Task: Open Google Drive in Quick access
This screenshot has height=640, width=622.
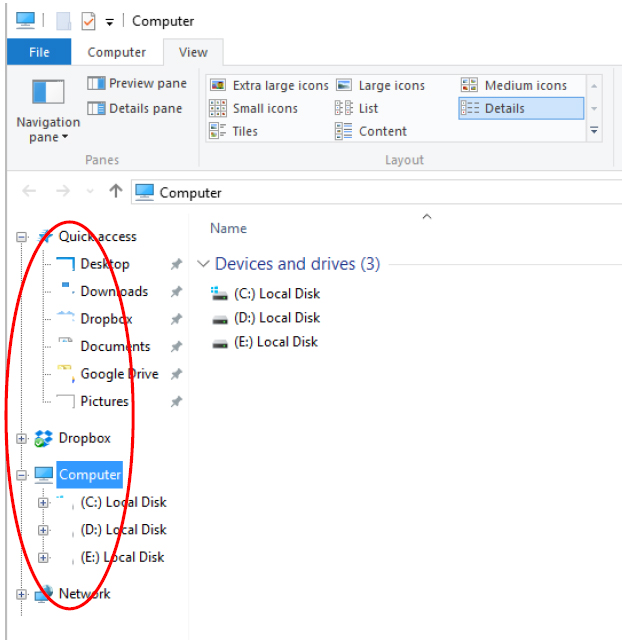Action: click(x=119, y=374)
